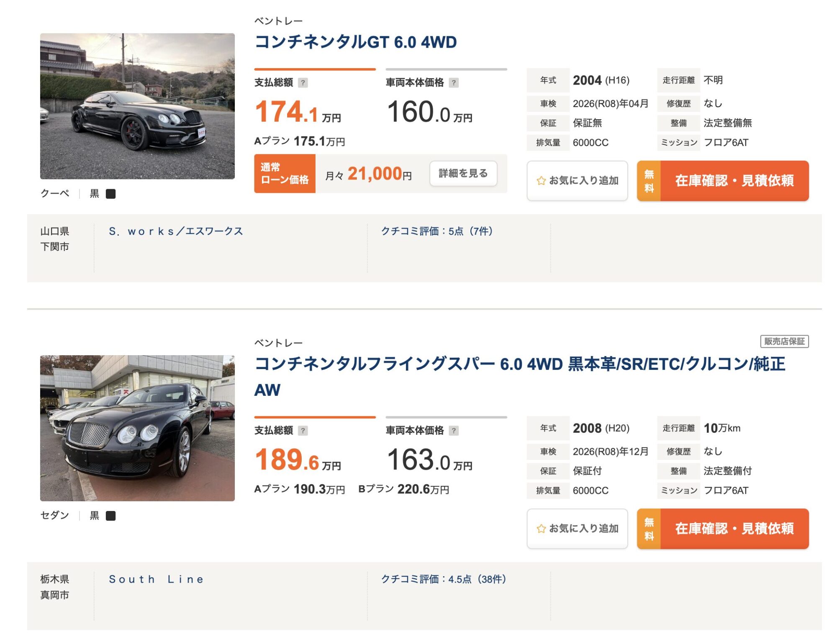This screenshot has width=837, height=644.
Task: Open South Line dealer page
Action: click(x=156, y=580)
